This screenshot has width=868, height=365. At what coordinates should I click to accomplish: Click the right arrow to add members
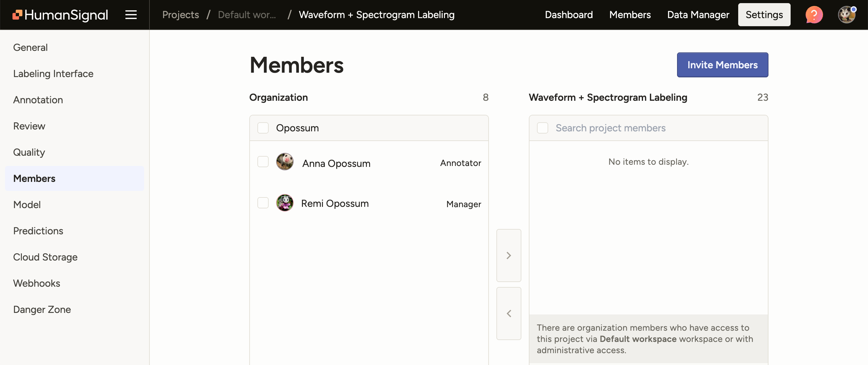point(509,255)
